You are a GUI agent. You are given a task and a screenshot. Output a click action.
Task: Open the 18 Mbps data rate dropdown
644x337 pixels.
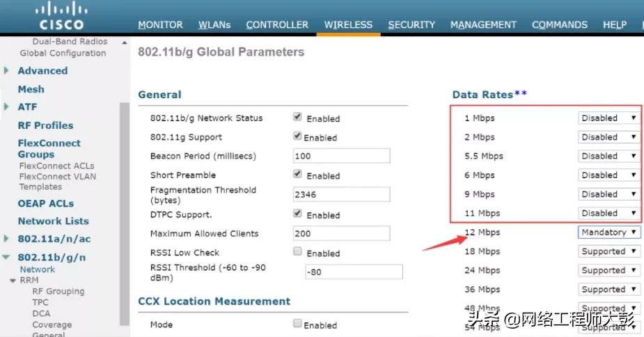(x=609, y=251)
